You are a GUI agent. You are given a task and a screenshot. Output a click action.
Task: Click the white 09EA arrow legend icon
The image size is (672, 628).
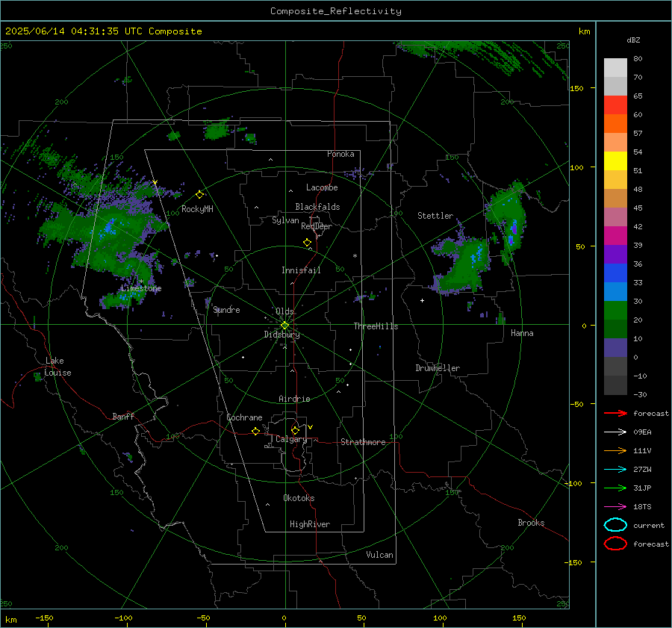(615, 432)
